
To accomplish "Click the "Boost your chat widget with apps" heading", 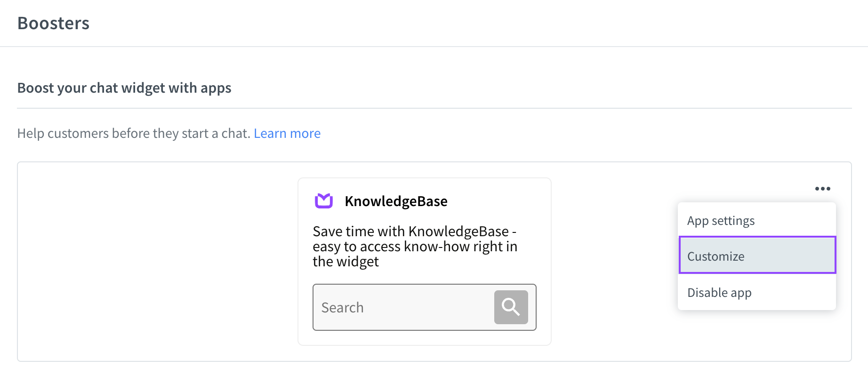I will (x=124, y=88).
